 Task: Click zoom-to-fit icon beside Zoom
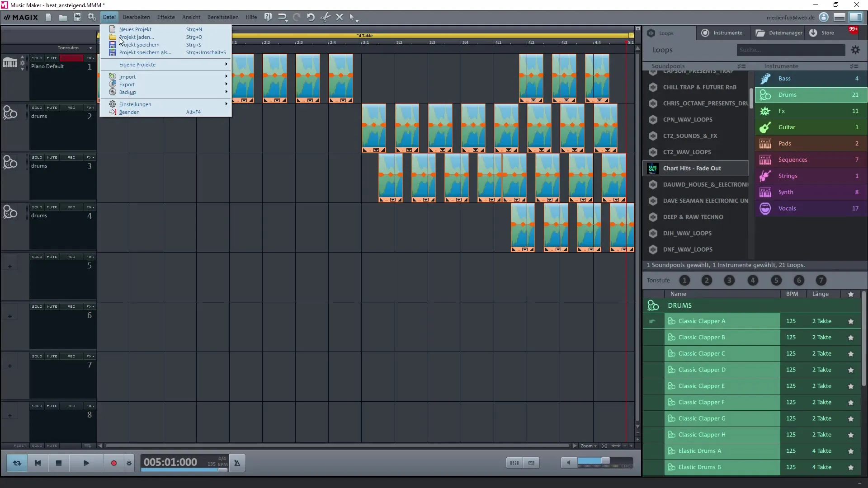coord(604,446)
